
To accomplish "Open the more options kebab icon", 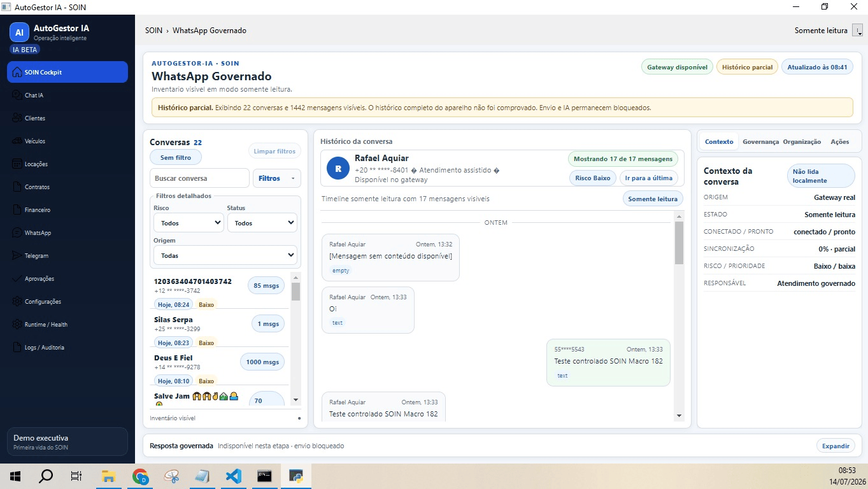I will click(x=857, y=31).
